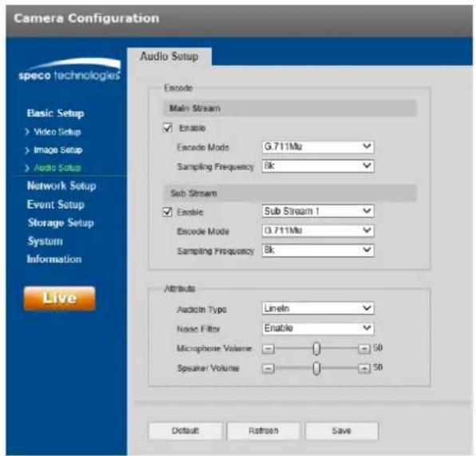
Task: Click the Default button
Action: pyautogui.click(x=185, y=430)
